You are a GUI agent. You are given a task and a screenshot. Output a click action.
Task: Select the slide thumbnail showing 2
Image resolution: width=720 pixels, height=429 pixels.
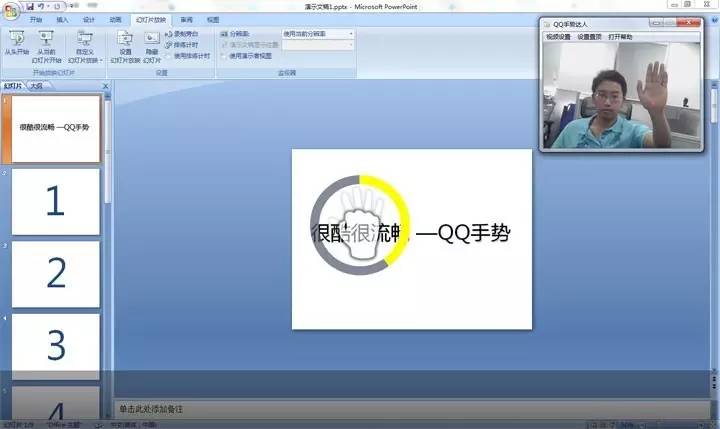pos(55,274)
